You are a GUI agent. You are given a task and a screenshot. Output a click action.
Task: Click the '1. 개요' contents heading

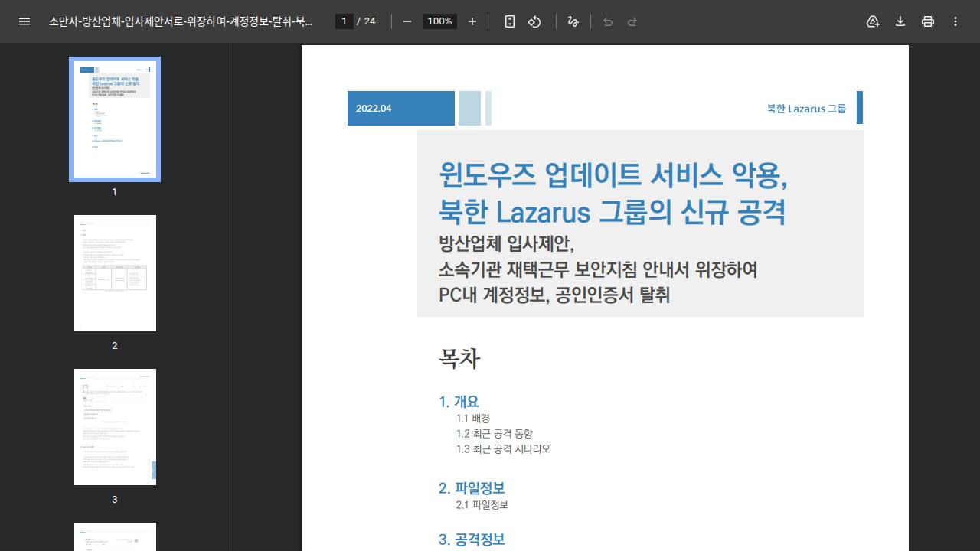pos(459,402)
